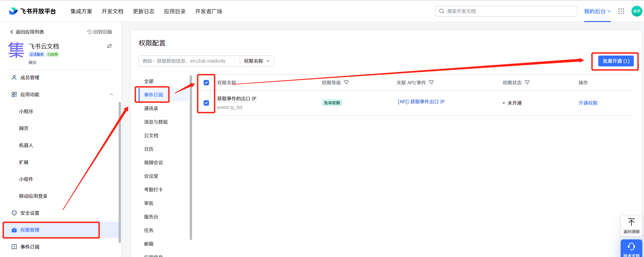Click the Feishu Open Platform logo

33,11
